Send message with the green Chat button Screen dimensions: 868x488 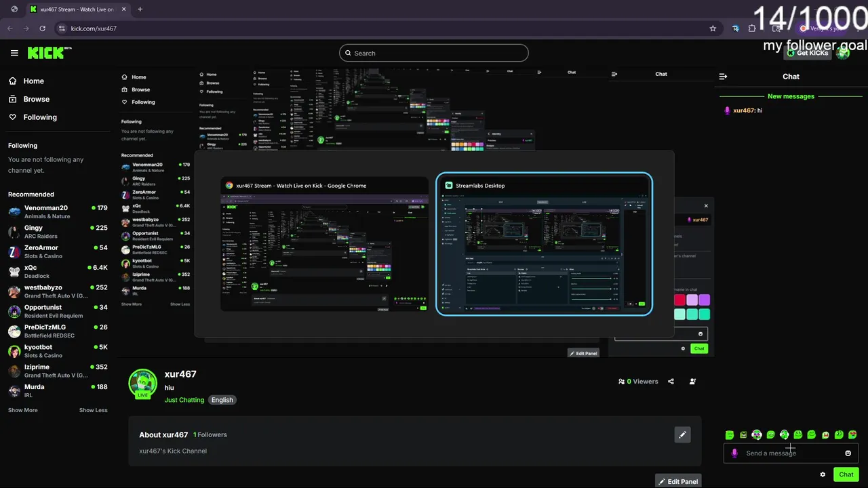(x=846, y=474)
